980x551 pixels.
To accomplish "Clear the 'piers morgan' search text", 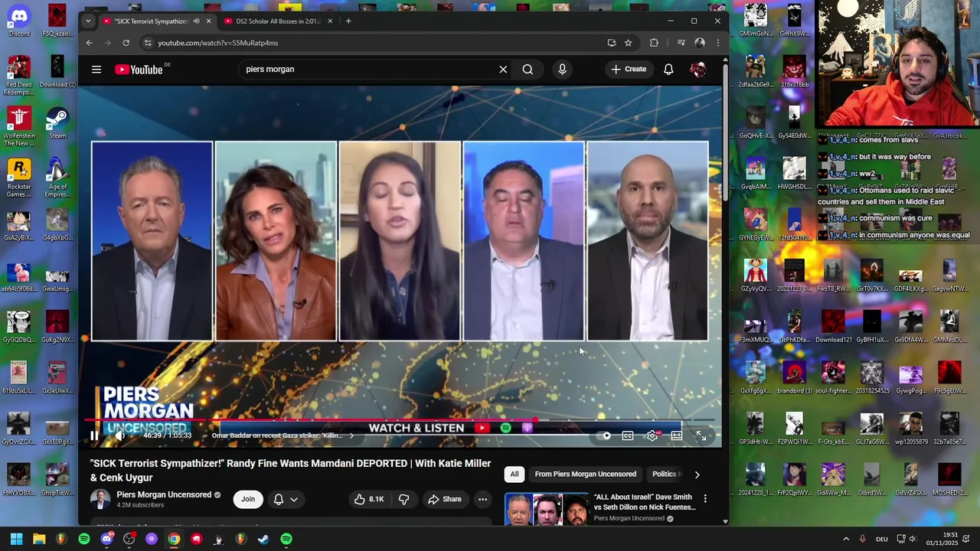I will pos(503,70).
